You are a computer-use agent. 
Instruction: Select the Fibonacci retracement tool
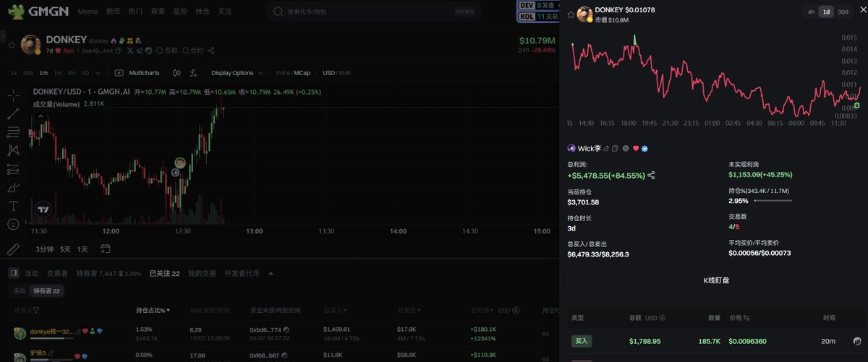coord(13,132)
